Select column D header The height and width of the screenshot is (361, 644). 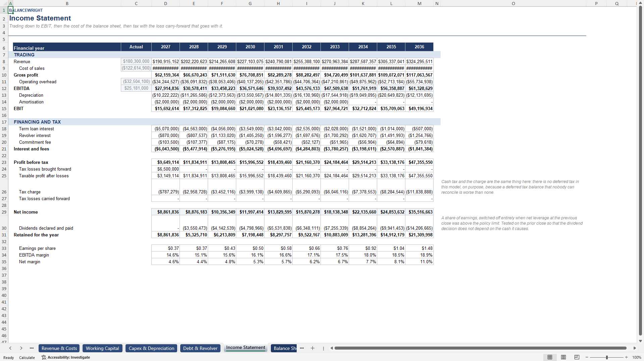pyautogui.click(x=165, y=3)
